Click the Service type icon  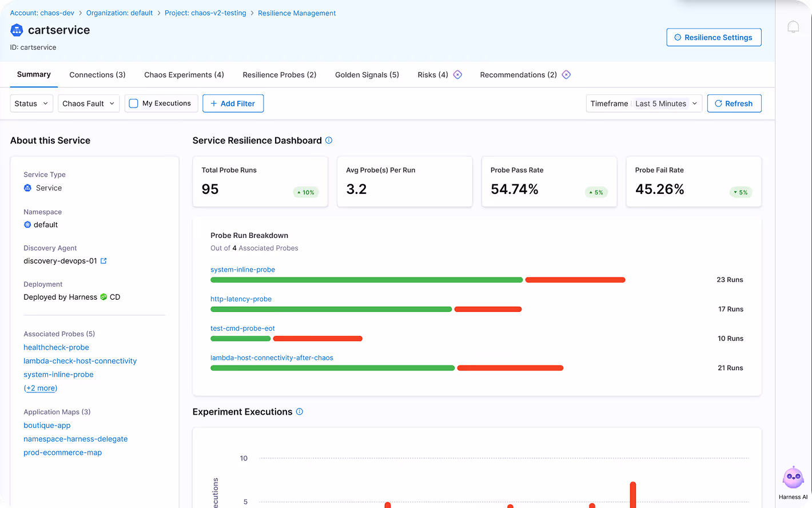pos(27,188)
